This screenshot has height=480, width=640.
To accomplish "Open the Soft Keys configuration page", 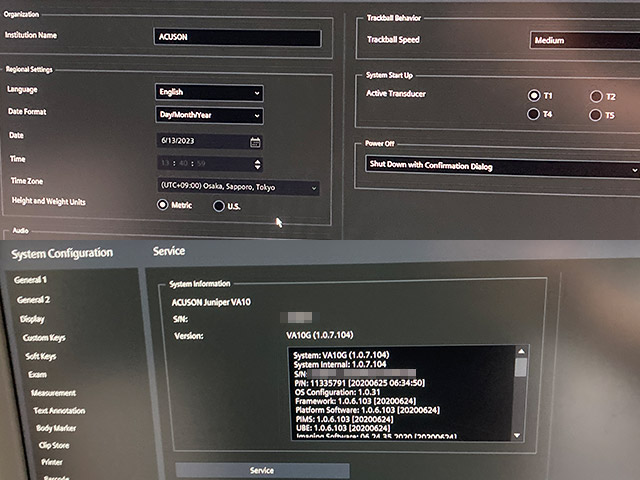I will [41, 356].
